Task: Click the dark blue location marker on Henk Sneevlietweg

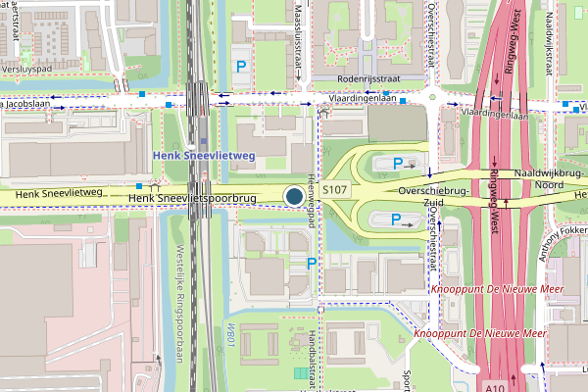Action: pos(294,196)
